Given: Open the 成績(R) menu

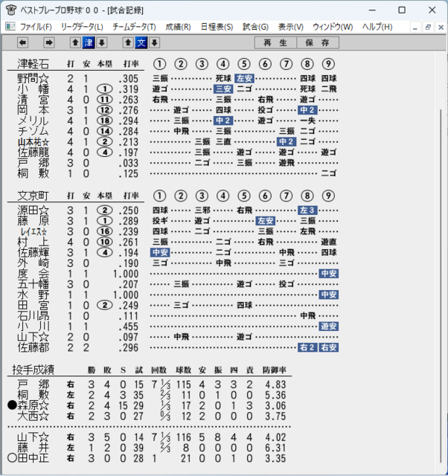Looking at the screenshot, I should pos(178,27).
